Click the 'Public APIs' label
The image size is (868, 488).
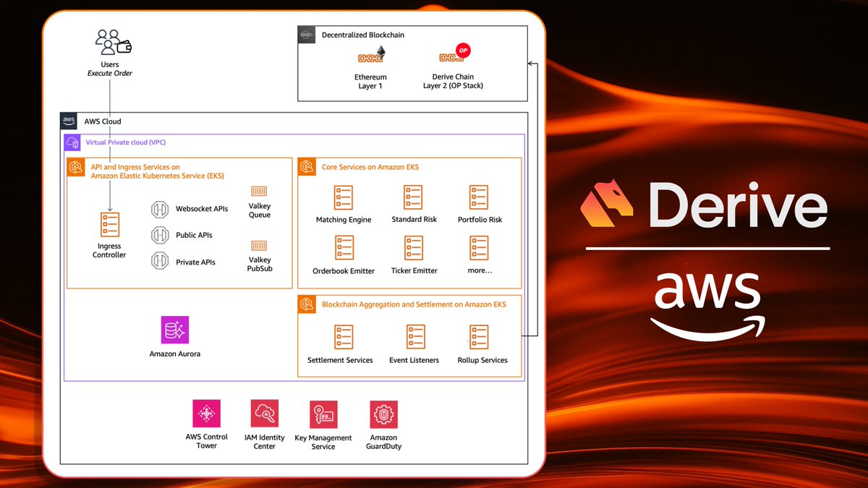(194, 235)
